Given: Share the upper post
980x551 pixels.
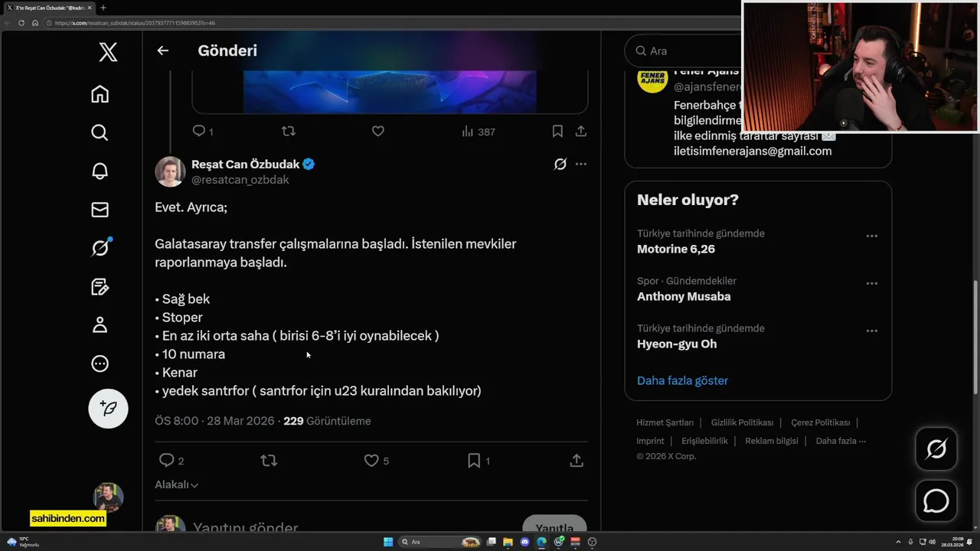Looking at the screenshot, I should 581,132.
